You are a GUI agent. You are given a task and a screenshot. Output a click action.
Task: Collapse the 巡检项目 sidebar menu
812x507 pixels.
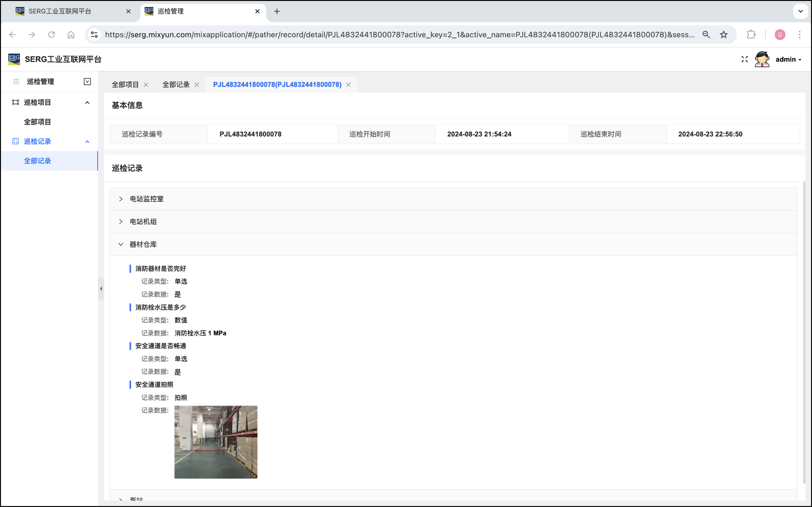coord(87,102)
